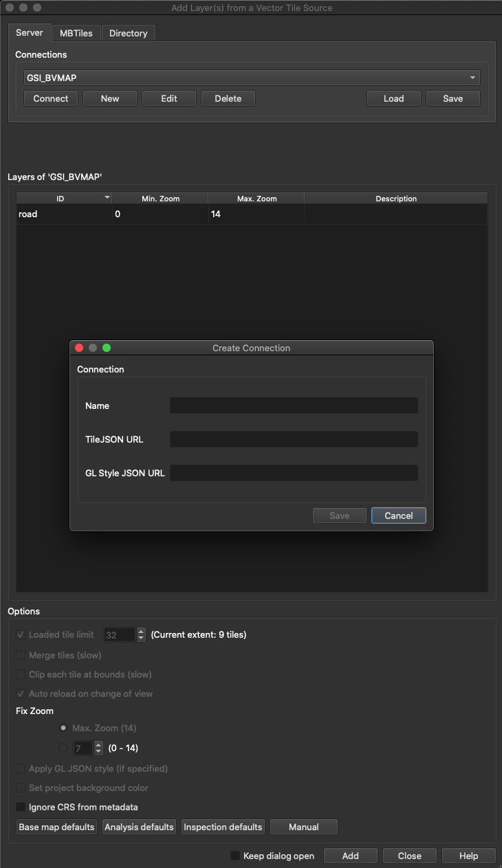Click the tile limit value field showing 32
502x868 pixels.
(119, 635)
